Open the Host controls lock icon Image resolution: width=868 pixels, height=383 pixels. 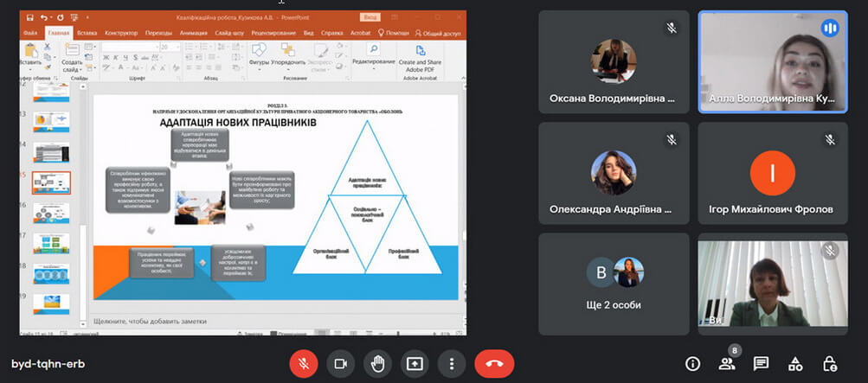coord(829,363)
